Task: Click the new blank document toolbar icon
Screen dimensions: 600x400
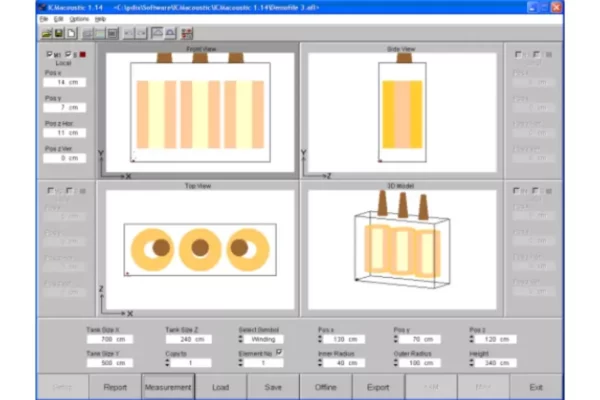Action: point(71,34)
